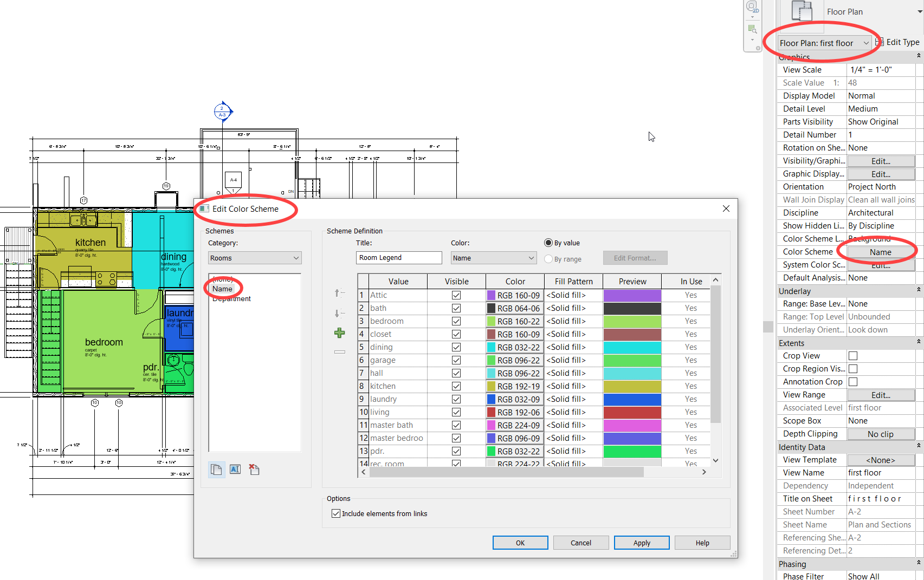Add a new value with green plus
The image size is (924, 580).
coord(340,333)
